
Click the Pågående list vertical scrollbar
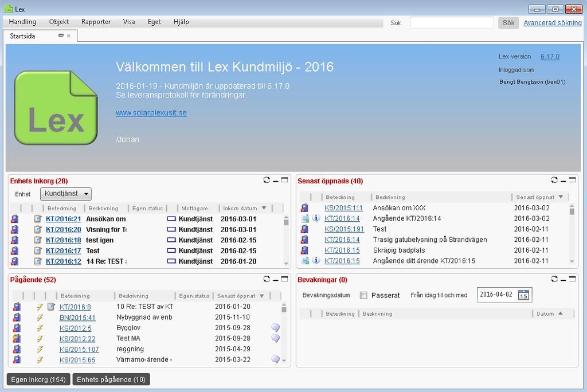284,333
